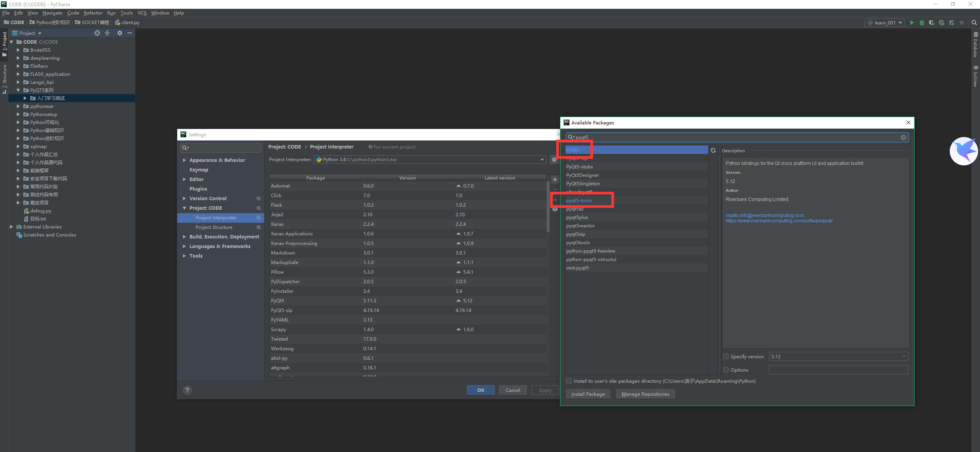Expand External Libraries in project tree
Viewport: 980px width, 452px height.
[x=11, y=227]
